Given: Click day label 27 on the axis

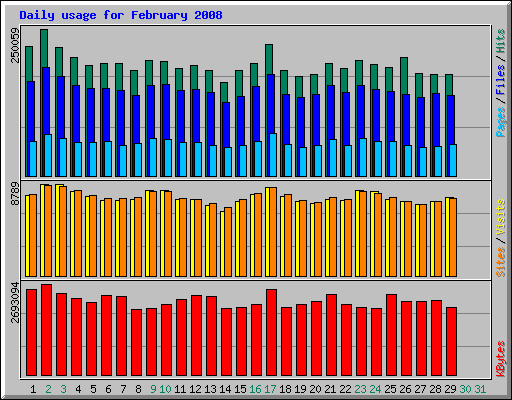Looking at the screenshot, I should [420, 389].
